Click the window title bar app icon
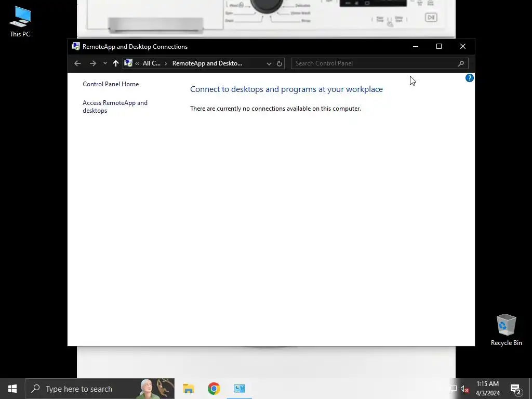Viewport: 532px width, 399px height. pyautogui.click(x=76, y=46)
